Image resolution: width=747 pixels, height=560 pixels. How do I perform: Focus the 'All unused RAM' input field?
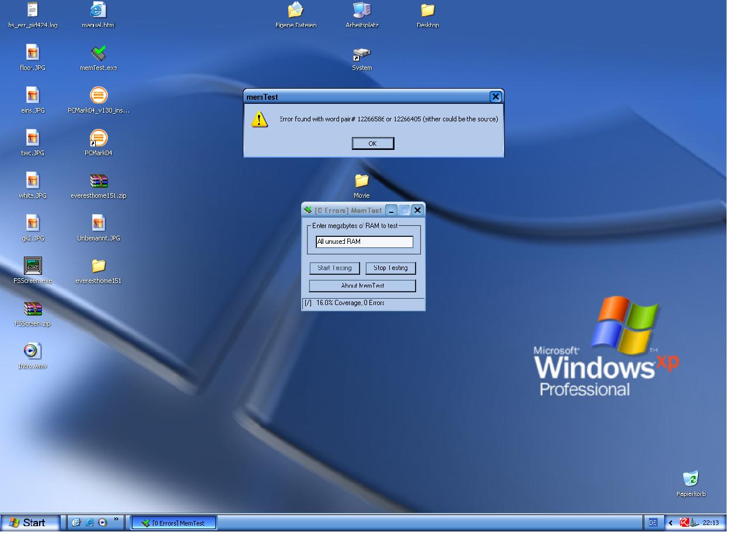tap(364, 242)
